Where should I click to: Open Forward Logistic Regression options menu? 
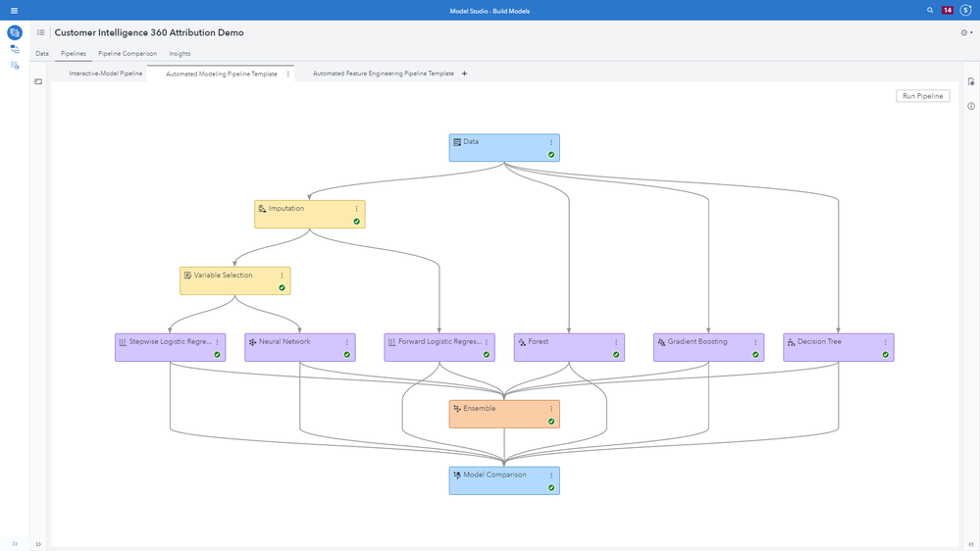tap(487, 342)
